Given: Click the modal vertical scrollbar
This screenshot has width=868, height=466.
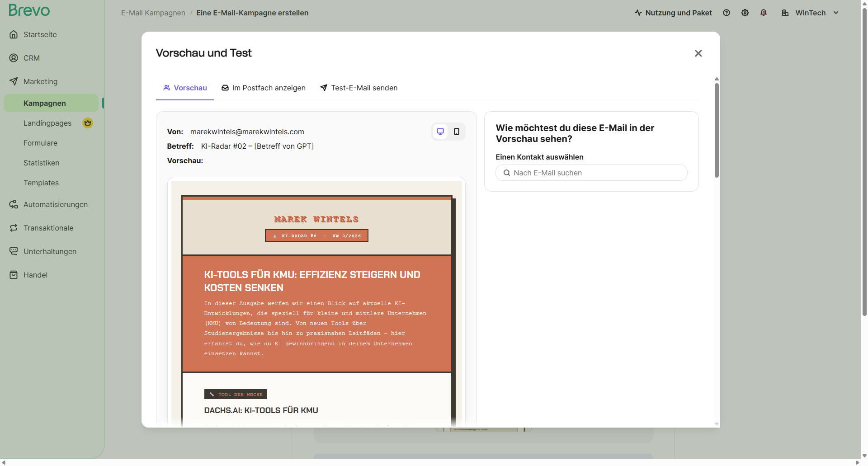Looking at the screenshot, I should [717, 130].
